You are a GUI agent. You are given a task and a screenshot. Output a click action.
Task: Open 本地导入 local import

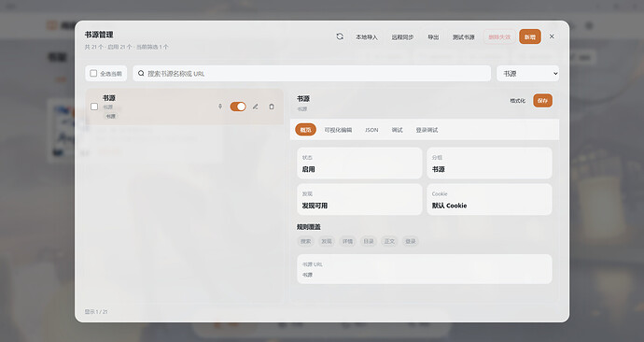pos(367,37)
